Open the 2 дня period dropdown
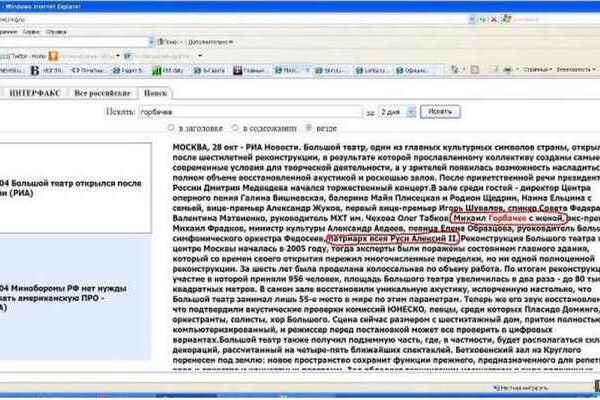This screenshot has width=600, height=400. [x=411, y=112]
